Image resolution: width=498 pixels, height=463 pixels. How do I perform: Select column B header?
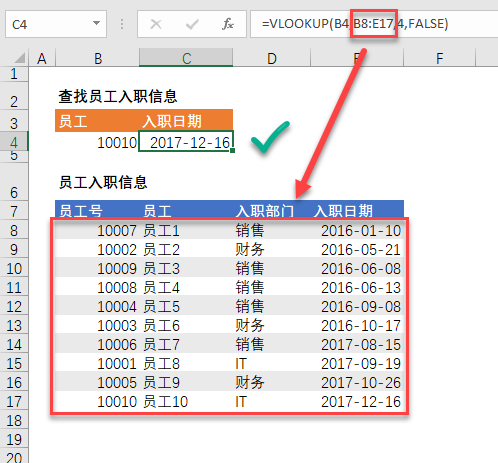(97, 59)
